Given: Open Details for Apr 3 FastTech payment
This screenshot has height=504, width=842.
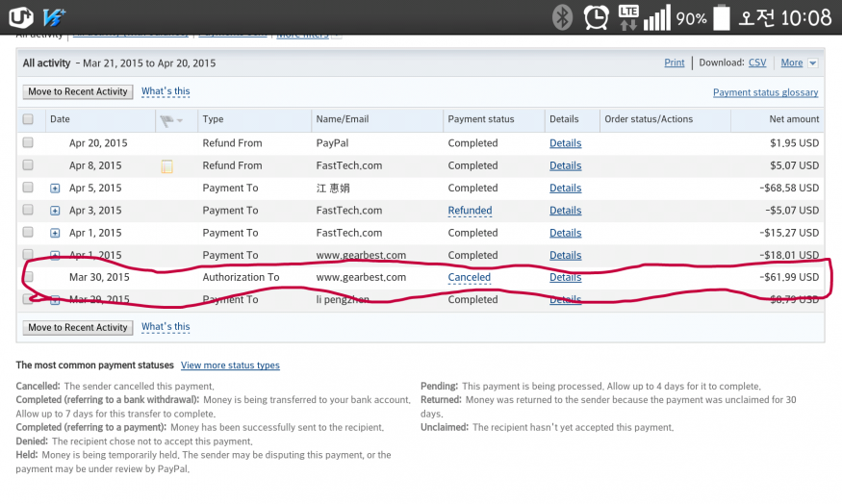Looking at the screenshot, I should (566, 211).
